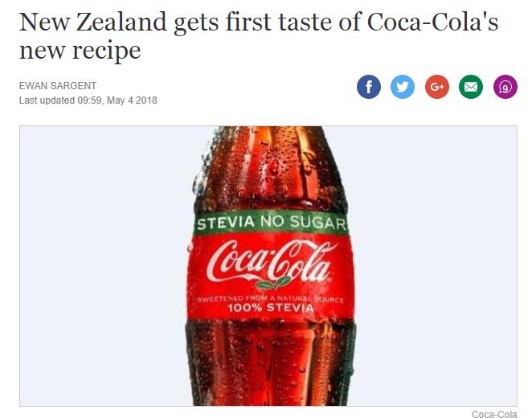Share the article on Facebook
Screen dimensions: 532x418
[x=369, y=87]
